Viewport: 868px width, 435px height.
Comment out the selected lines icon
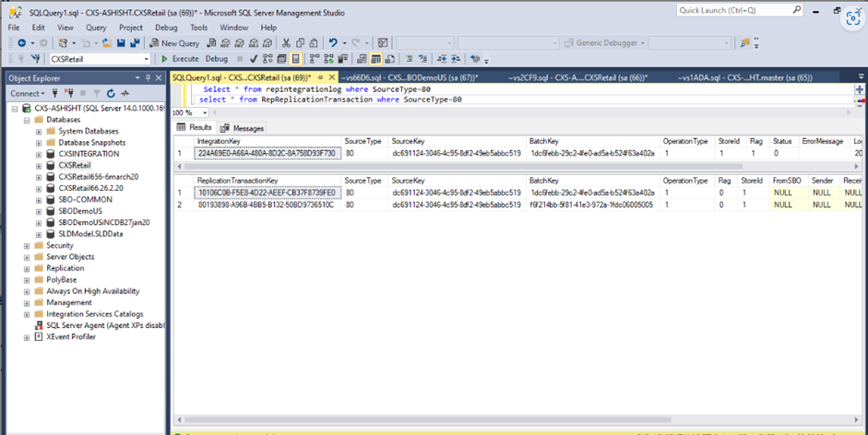click(x=409, y=59)
